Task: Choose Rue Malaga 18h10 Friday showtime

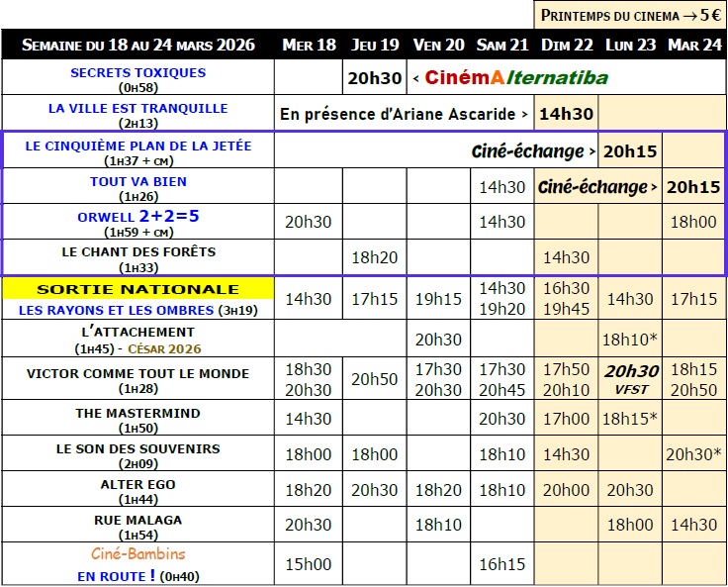Action: [438, 526]
